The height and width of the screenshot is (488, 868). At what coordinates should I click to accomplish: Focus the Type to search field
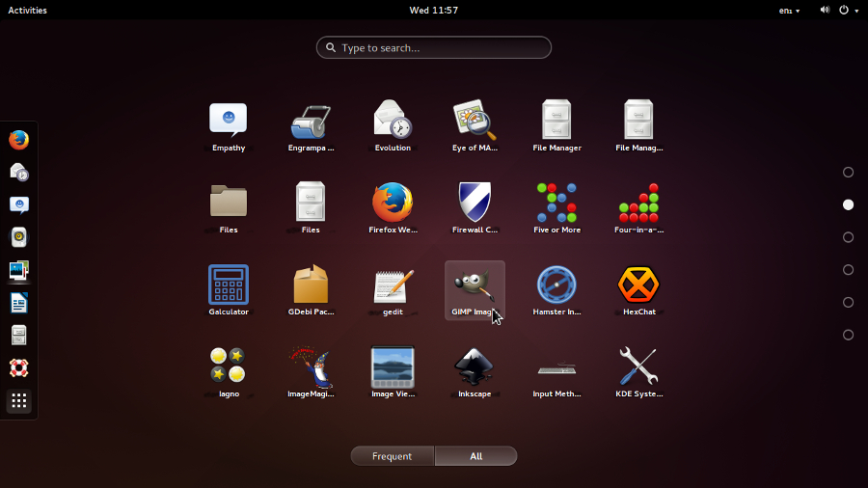[x=433, y=47]
